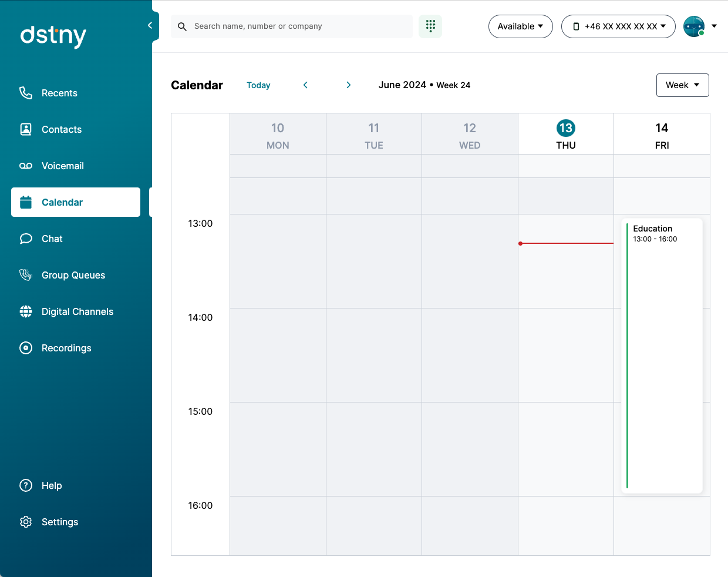The image size is (728, 577).
Task: Open the dialpad keypad
Action: (430, 26)
